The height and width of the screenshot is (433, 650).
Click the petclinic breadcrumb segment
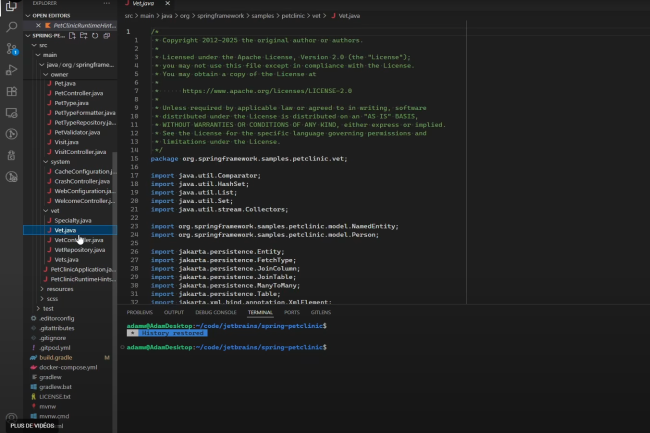(x=293, y=16)
